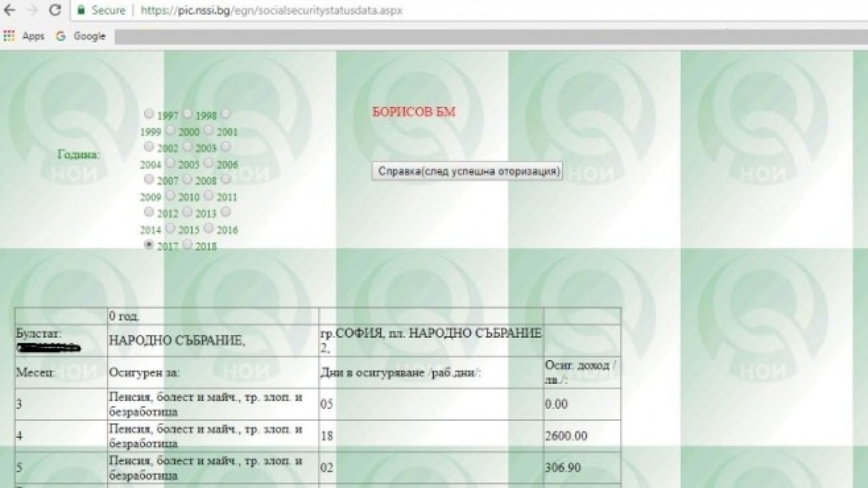Viewport: 868px width, 488px height.
Task: Reload the current page
Action: pos(55,10)
